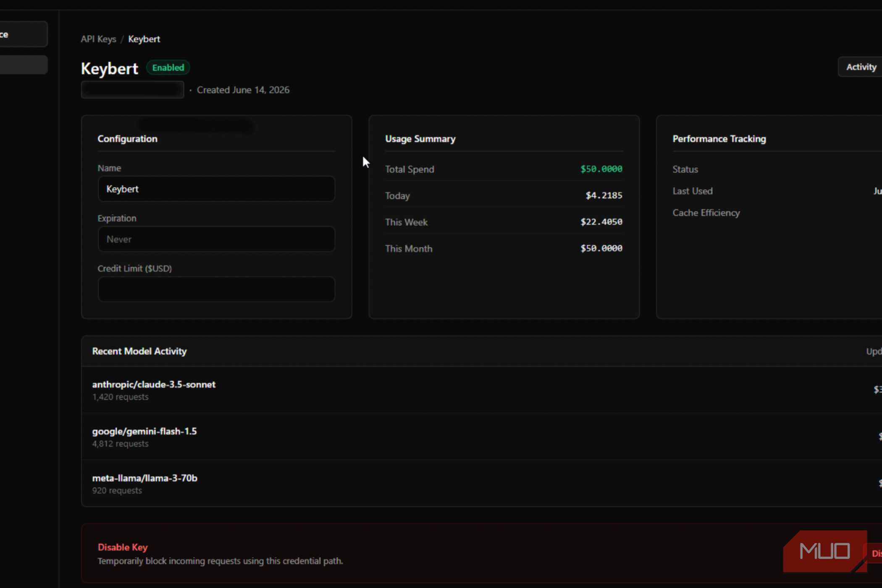Click the 920 requests label
Image resolution: width=882 pixels, height=588 pixels.
[x=117, y=491]
